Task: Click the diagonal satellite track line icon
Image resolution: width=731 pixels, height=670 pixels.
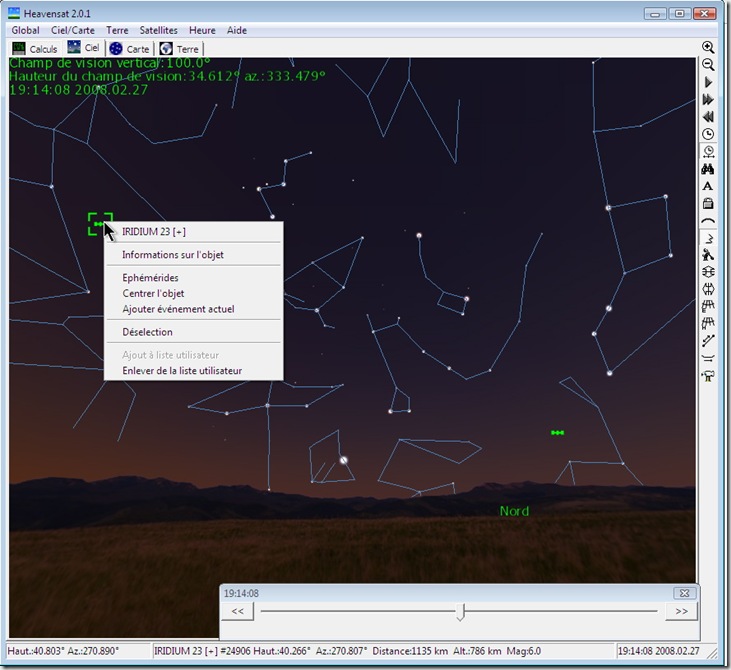Action: tap(708, 341)
